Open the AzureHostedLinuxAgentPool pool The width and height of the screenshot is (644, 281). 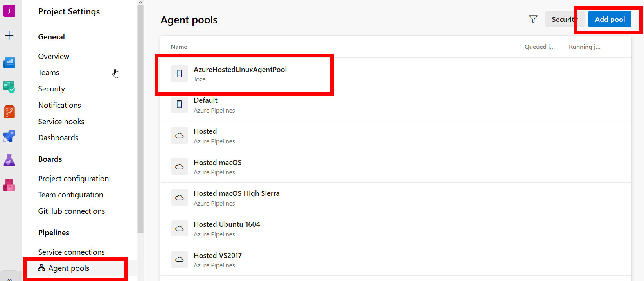(240, 70)
